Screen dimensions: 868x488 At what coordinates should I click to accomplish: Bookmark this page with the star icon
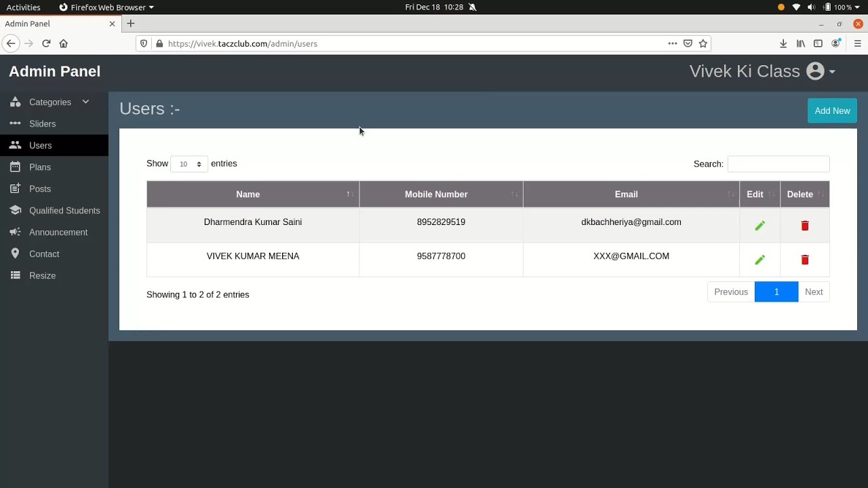(x=703, y=43)
